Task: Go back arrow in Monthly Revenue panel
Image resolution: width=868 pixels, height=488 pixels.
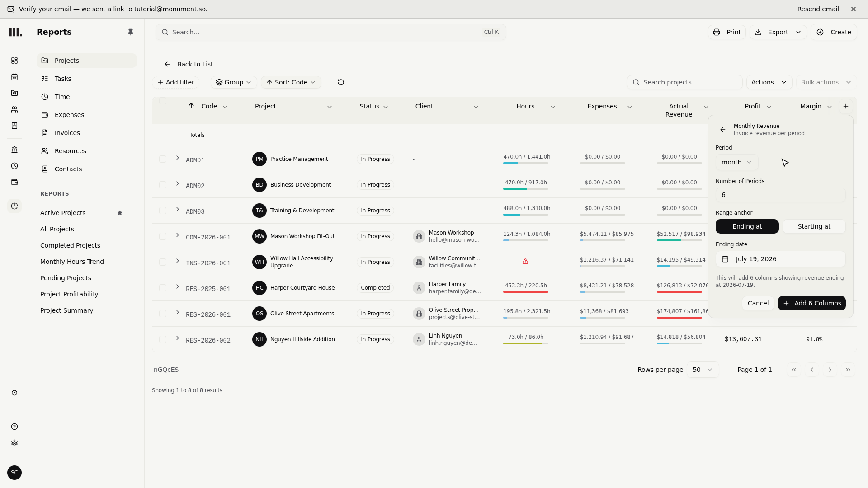Action: tap(723, 130)
